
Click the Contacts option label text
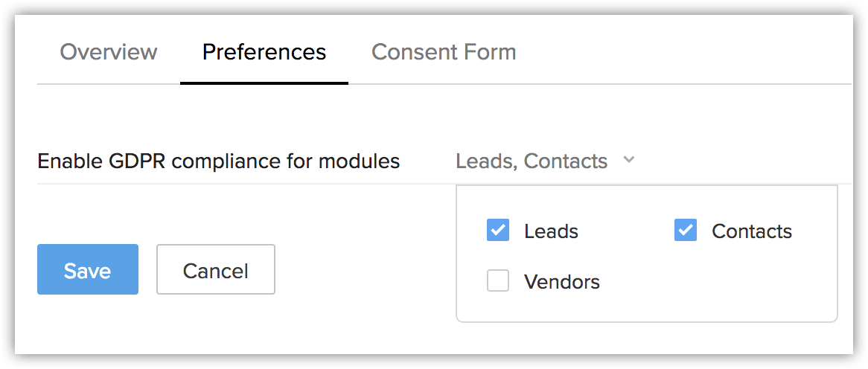click(x=752, y=231)
